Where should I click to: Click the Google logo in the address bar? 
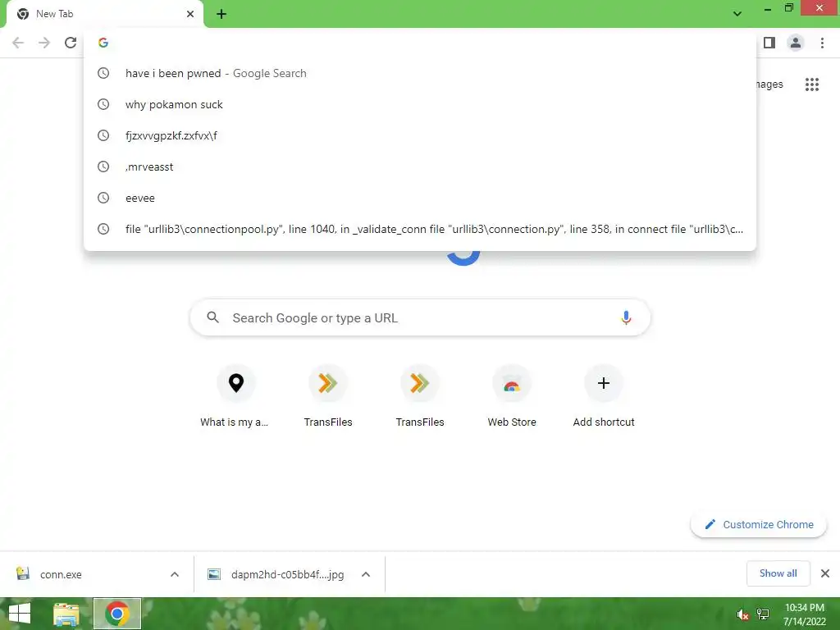click(x=103, y=43)
